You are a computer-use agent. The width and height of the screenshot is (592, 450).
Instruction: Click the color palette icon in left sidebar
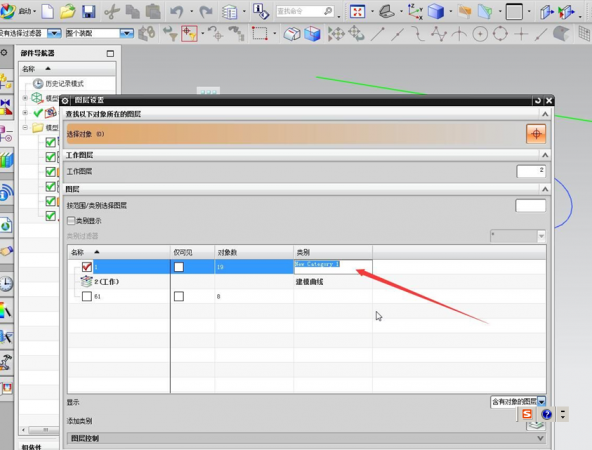click(x=5, y=310)
